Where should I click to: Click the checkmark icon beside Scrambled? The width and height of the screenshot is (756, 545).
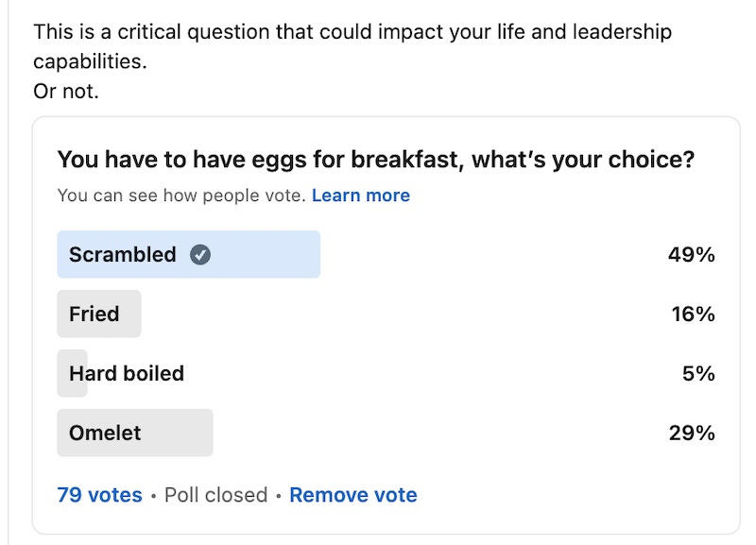coord(200,254)
